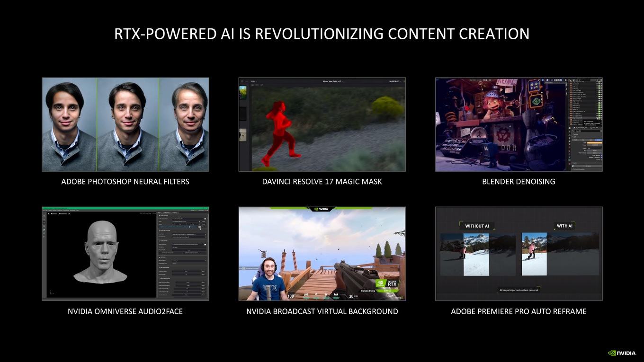644x362 pixels.
Task: Click the 'BLENDER DENOISING' caption
Action: 519,182
